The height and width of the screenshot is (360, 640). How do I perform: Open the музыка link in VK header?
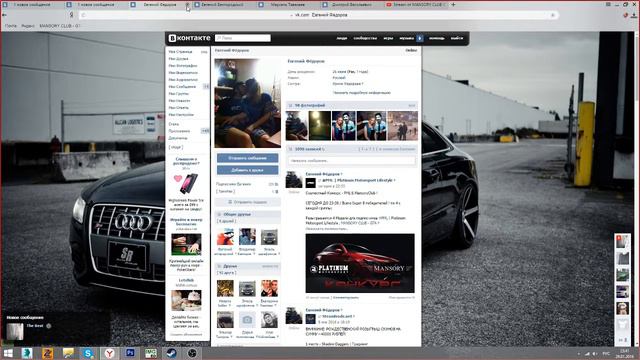(x=407, y=38)
